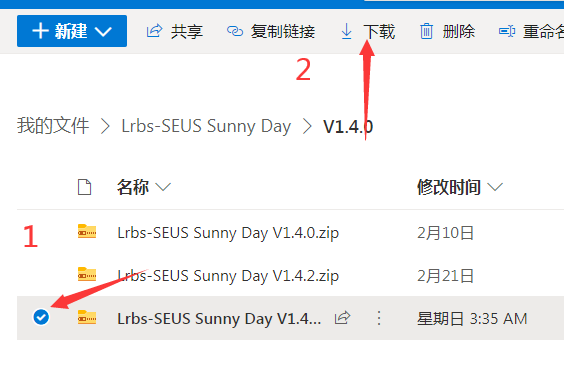Open the Lrbs-SEUS Sunny Day V1.4.2.zip file
Image resolution: width=564 pixels, height=371 pixels.
pyautogui.click(x=228, y=276)
